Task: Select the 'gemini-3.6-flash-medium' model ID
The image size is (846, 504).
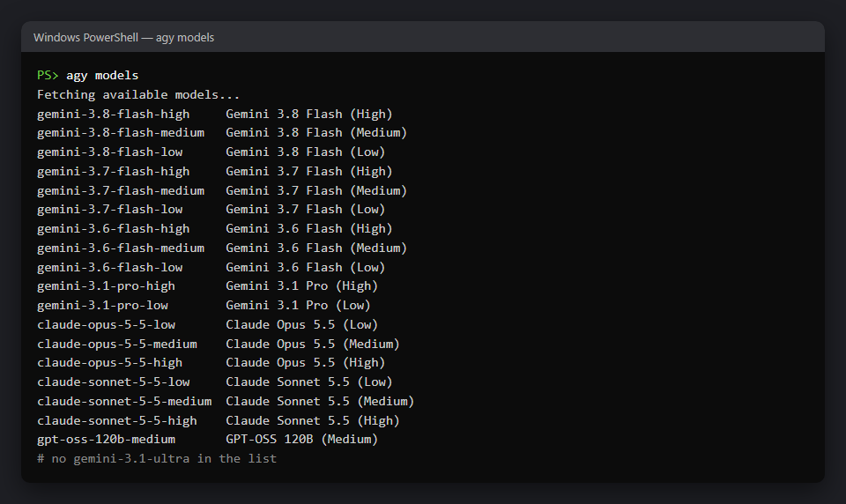Action: tap(121, 248)
